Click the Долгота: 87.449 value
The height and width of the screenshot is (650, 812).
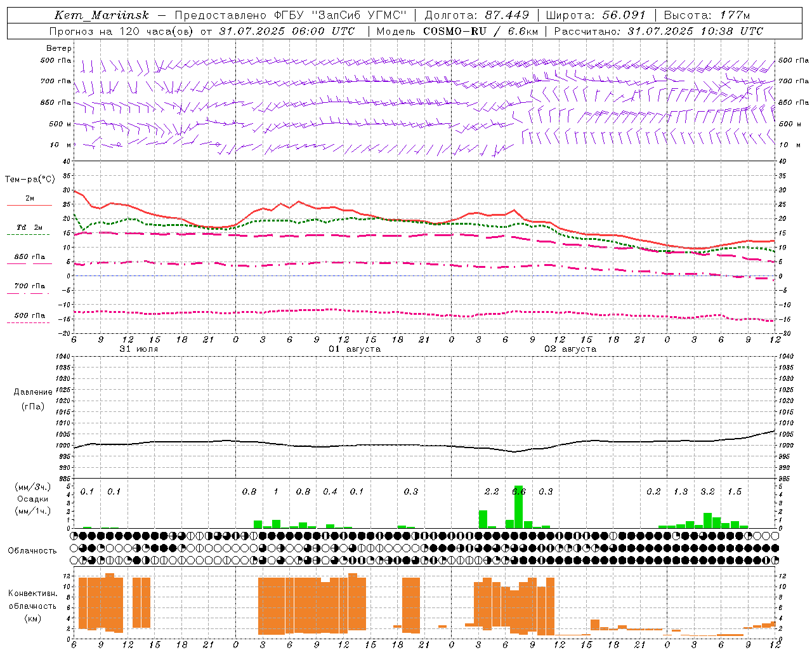point(478,15)
